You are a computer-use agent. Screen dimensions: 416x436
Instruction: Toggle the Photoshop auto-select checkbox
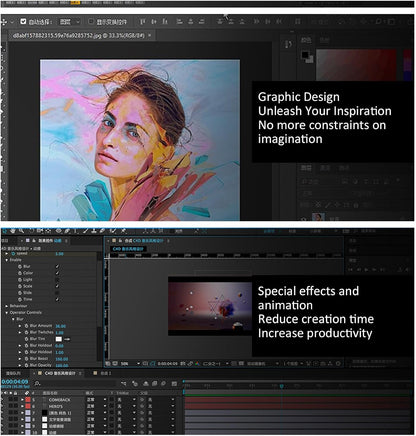click(23, 22)
